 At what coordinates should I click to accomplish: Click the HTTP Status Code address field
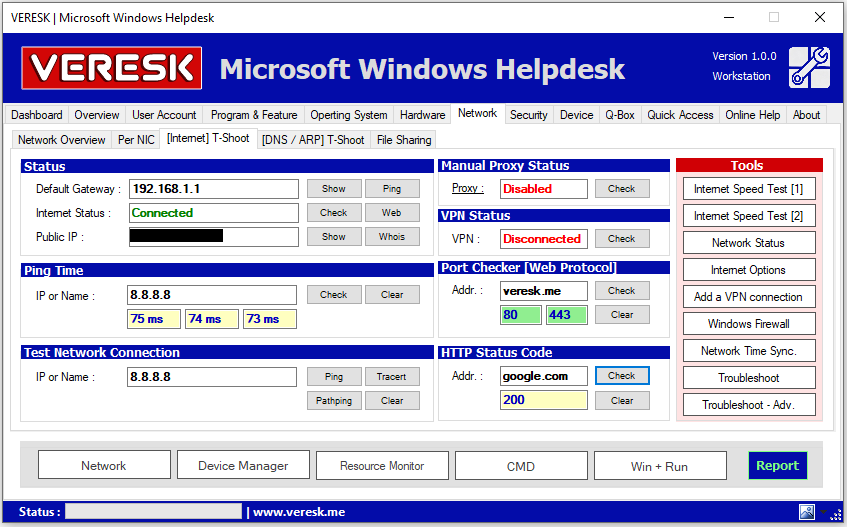click(x=543, y=376)
